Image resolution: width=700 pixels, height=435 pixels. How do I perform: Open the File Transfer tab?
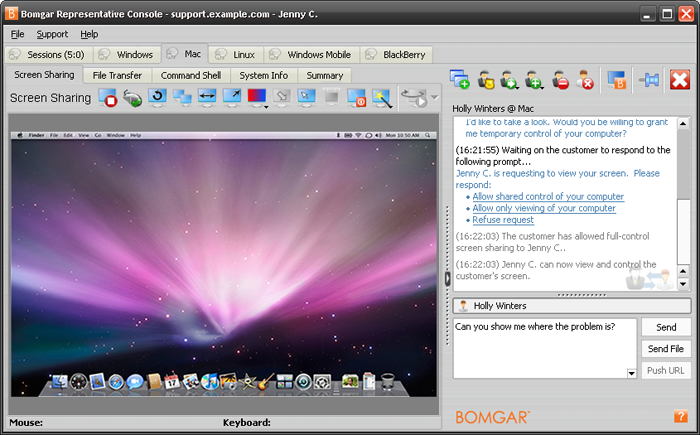pyautogui.click(x=117, y=75)
